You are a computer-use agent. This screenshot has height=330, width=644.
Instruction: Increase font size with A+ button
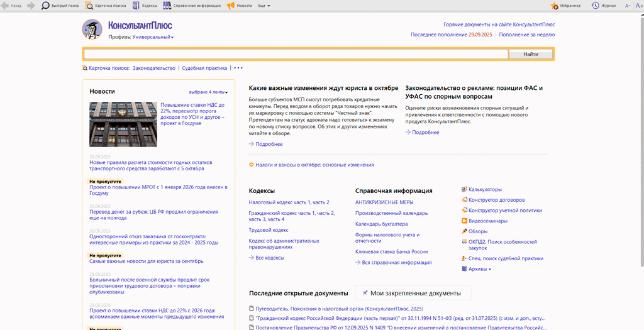tap(639, 6)
